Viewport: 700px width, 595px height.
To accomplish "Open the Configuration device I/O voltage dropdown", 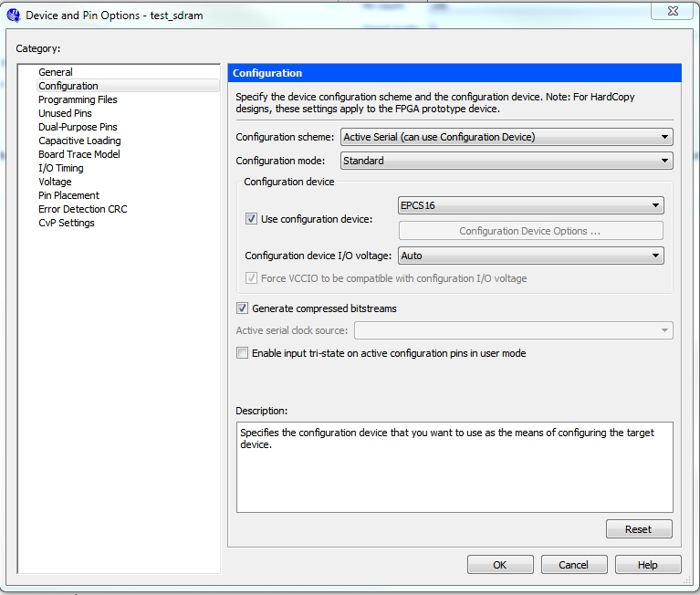I will 531,256.
